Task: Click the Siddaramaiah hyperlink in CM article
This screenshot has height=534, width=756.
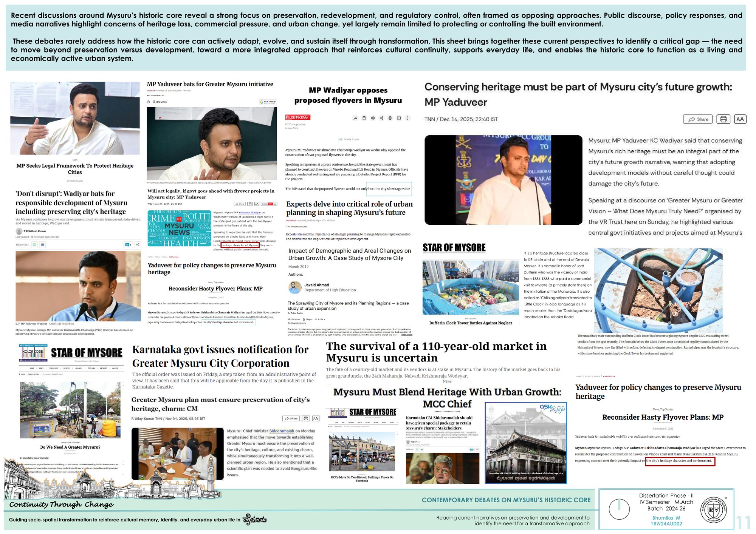Action: (281, 431)
